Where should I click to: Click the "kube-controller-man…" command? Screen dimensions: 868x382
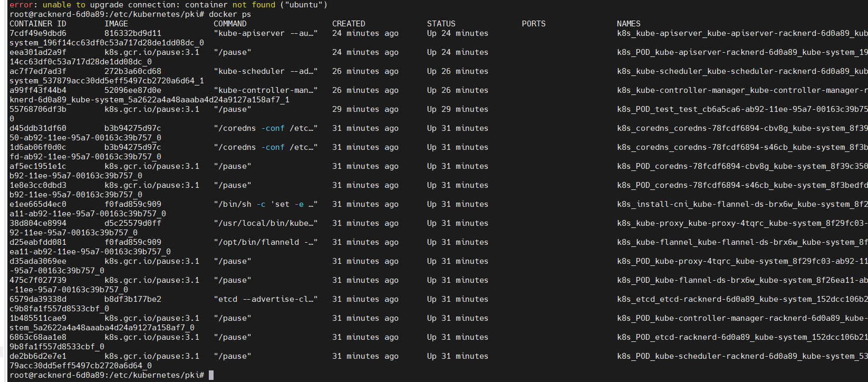tap(266, 90)
